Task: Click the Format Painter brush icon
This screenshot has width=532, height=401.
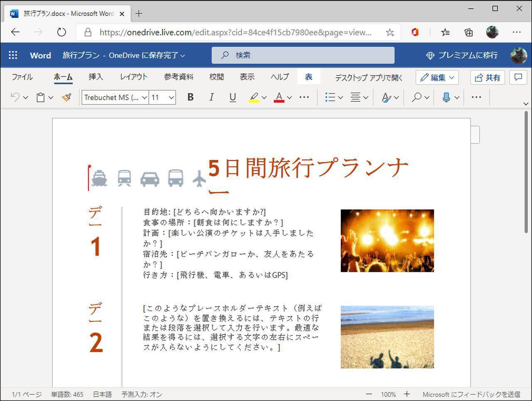Action: (x=66, y=97)
